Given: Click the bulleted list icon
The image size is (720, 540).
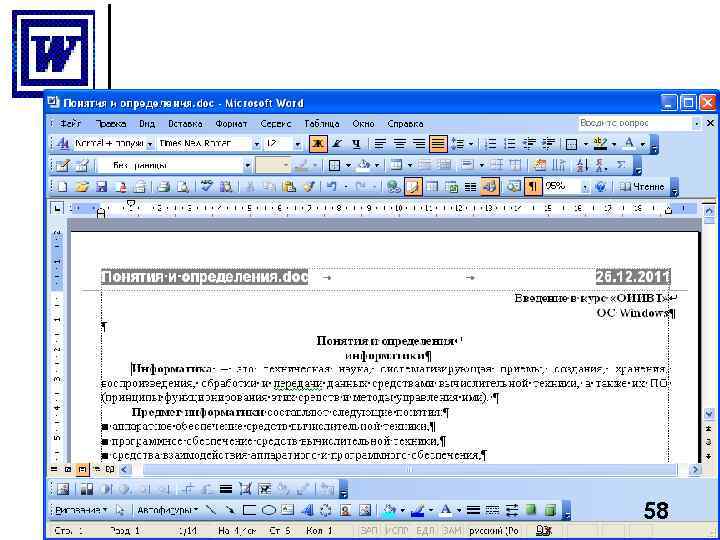Looking at the screenshot, I should coord(509,144).
